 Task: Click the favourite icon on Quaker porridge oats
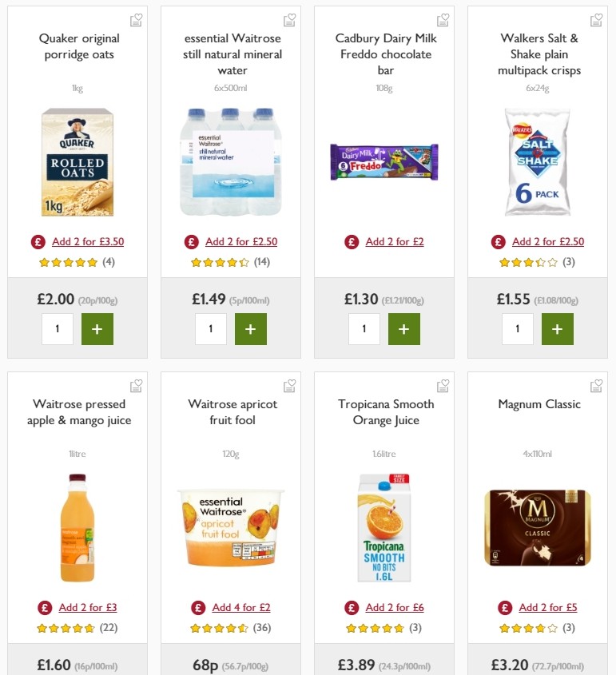[x=136, y=20]
